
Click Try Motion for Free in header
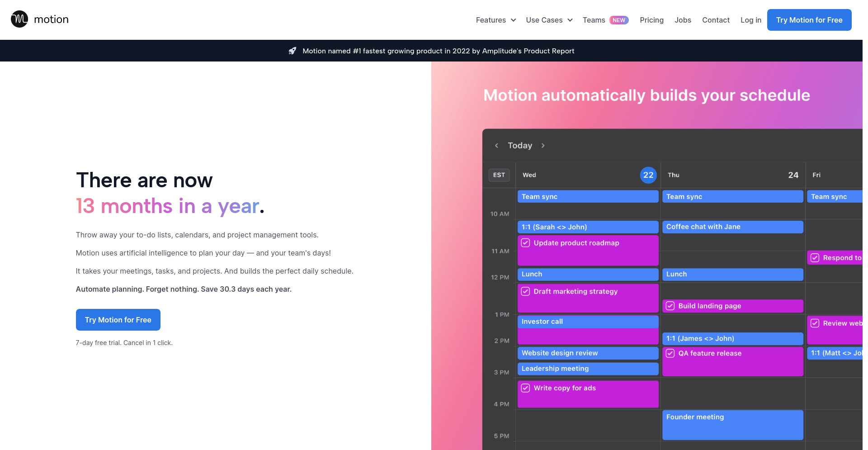809,20
